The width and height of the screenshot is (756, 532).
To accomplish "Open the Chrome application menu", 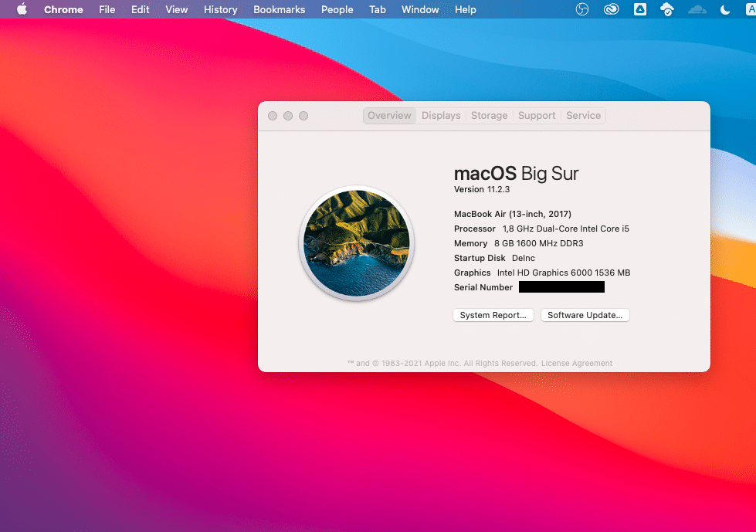I will pyautogui.click(x=63, y=9).
